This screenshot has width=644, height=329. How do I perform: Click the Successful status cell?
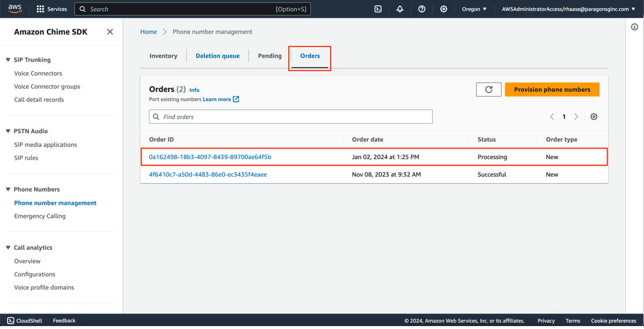(492, 174)
